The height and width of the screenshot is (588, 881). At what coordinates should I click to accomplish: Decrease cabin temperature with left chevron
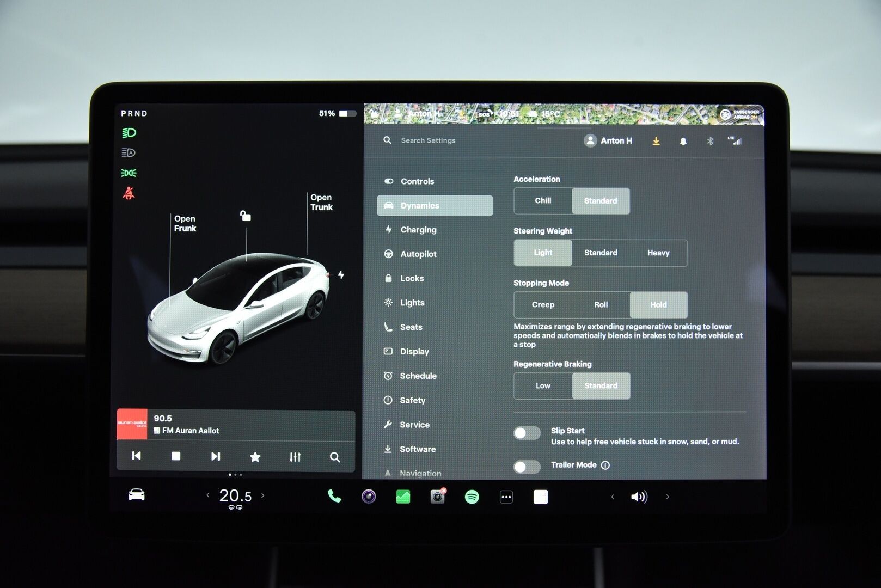click(x=208, y=495)
